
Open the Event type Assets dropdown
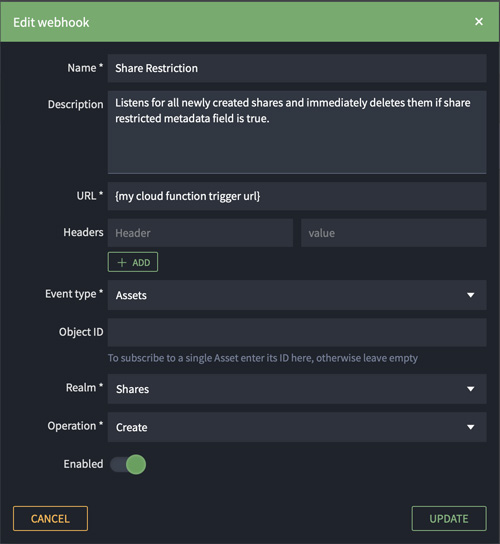[x=297, y=295]
